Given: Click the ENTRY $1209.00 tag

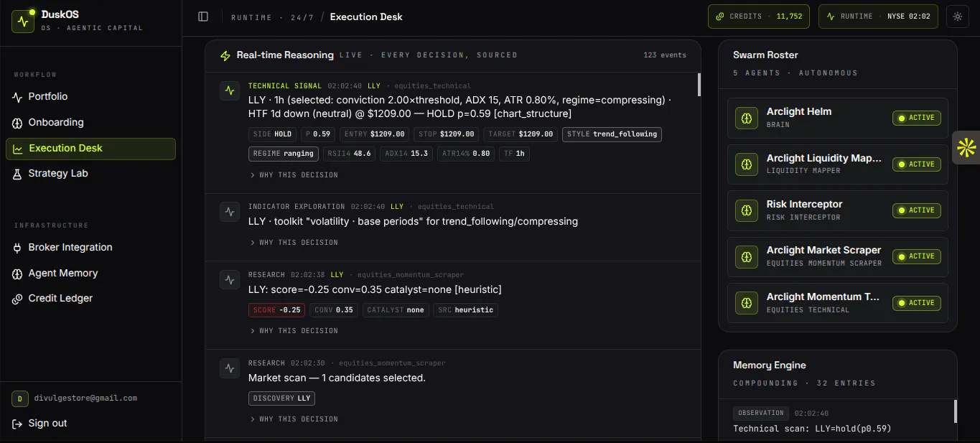Looking at the screenshot, I should point(375,134).
